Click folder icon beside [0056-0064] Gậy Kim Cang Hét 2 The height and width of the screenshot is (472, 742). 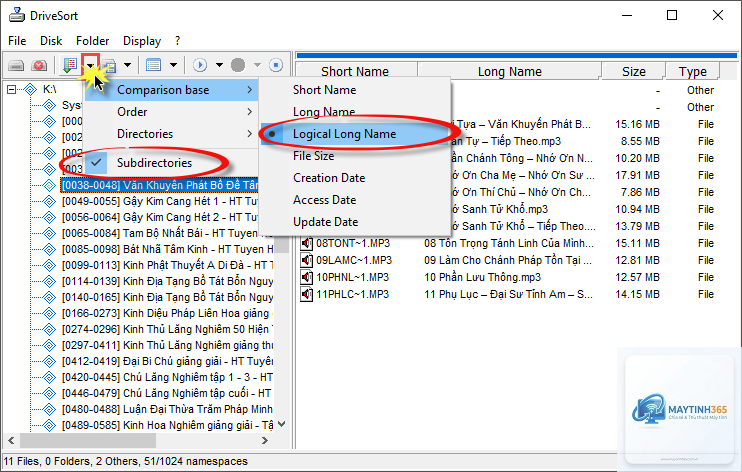[x=49, y=217]
